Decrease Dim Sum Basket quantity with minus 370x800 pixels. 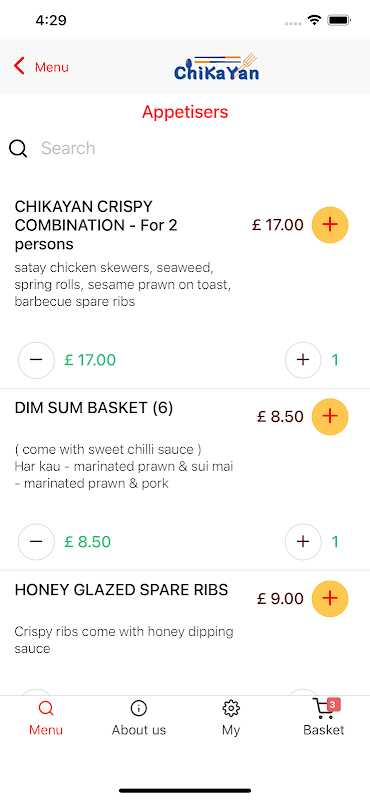(x=36, y=542)
